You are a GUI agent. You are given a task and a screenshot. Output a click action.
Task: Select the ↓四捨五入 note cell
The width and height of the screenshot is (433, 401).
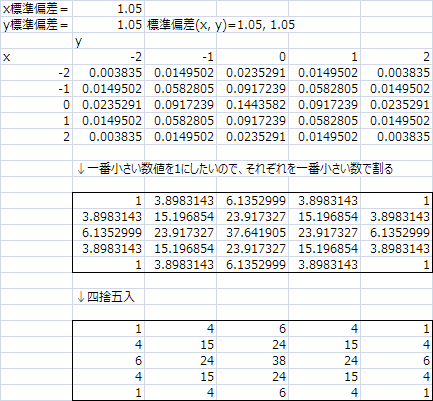pos(108,297)
